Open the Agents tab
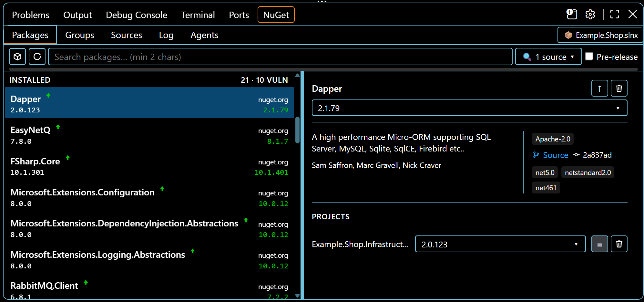The width and height of the screenshot is (644, 302). 204,35
